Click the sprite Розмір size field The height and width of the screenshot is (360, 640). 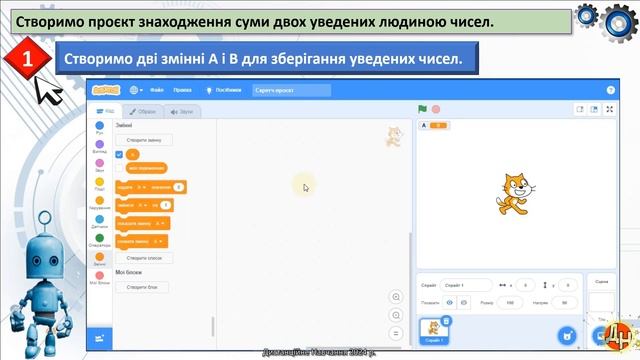pyautogui.click(x=510, y=302)
